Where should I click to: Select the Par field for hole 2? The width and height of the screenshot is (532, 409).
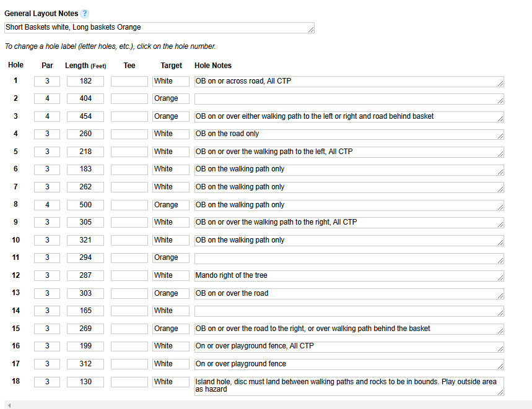47,98
